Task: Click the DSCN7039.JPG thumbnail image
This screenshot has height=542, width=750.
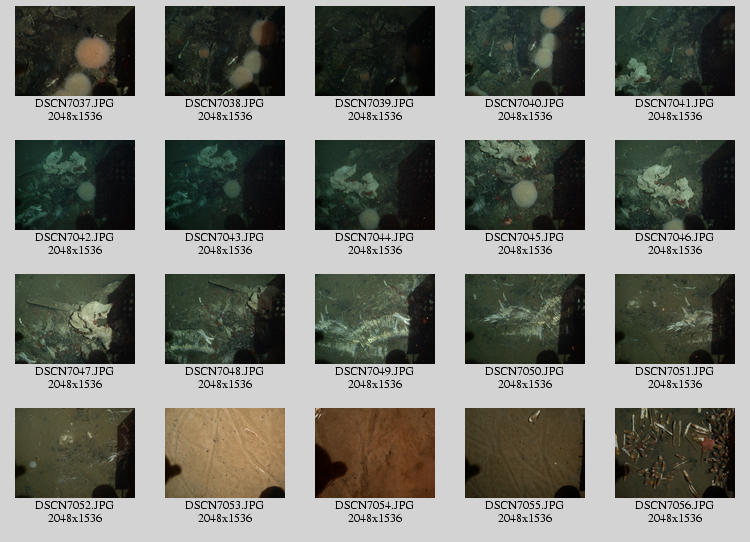Action: tap(375, 51)
